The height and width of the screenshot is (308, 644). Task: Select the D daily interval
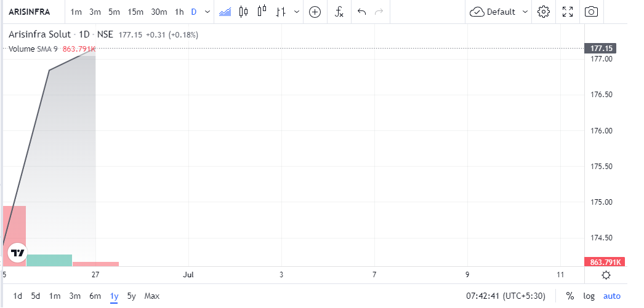[x=194, y=12]
